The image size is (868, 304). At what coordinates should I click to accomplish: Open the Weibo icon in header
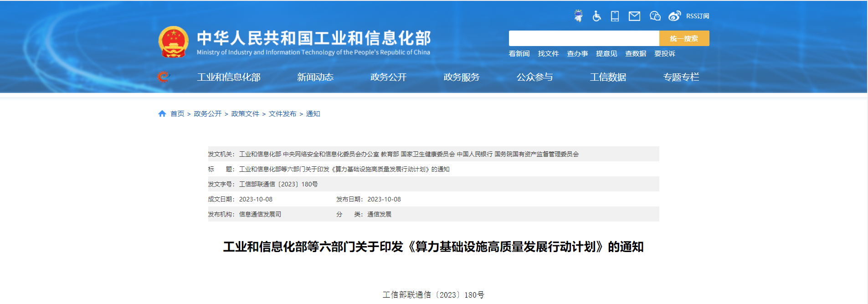(x=674, y=16)
